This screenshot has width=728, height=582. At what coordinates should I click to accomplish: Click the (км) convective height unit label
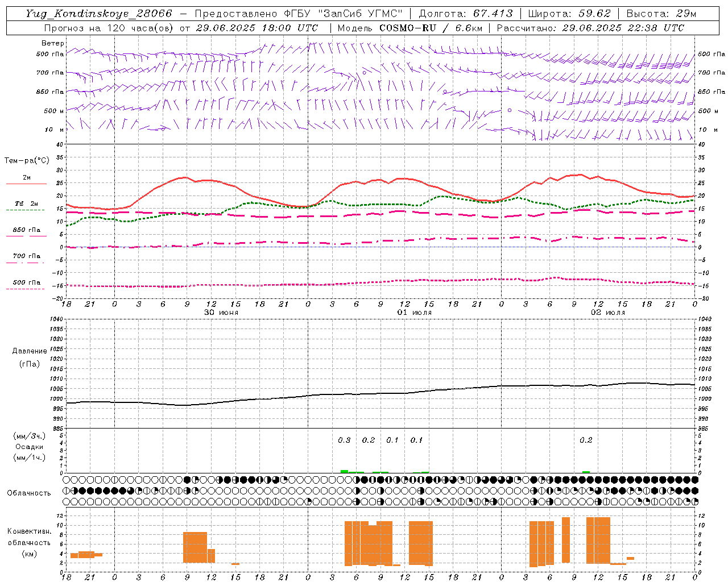pos(29,554)
